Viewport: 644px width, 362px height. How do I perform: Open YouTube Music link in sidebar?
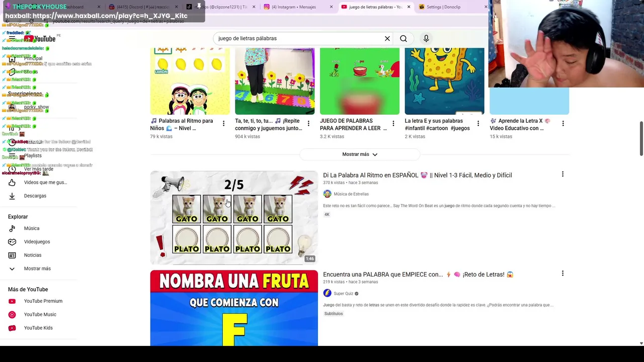tap(40, 314)
